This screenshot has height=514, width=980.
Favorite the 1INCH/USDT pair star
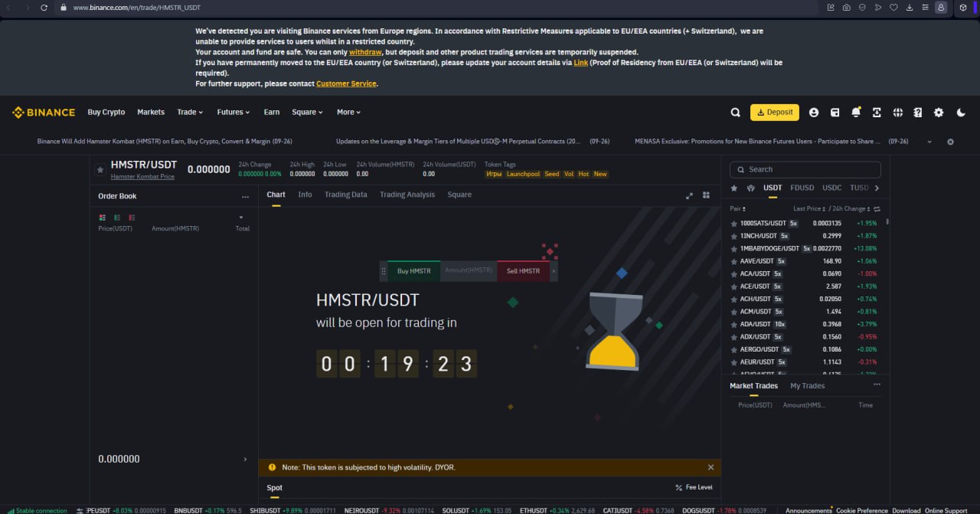pyautogui.click(x=734, y=236)
